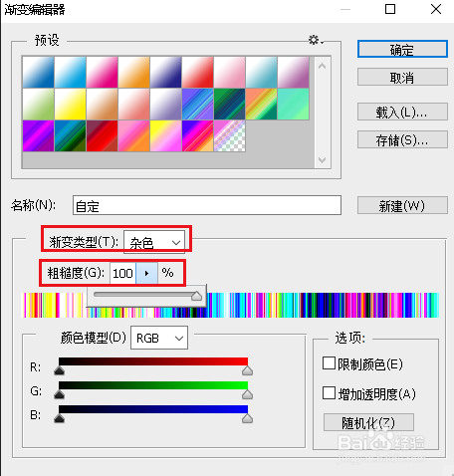This screenshot has height=476, width=454.
Task: Click the white right handle of B slider
Action: click(247, 418)
